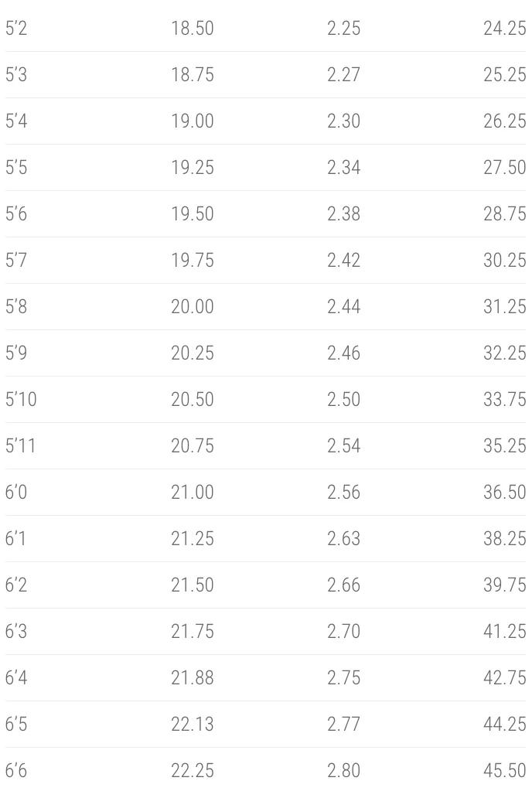Select the 5'2 height row label
The width and height of the screenshot is (532, 798).
(x=16, y=28)
